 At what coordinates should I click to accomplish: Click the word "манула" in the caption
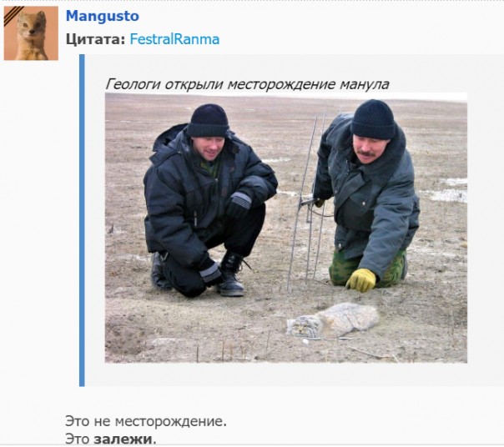(364, 84)
